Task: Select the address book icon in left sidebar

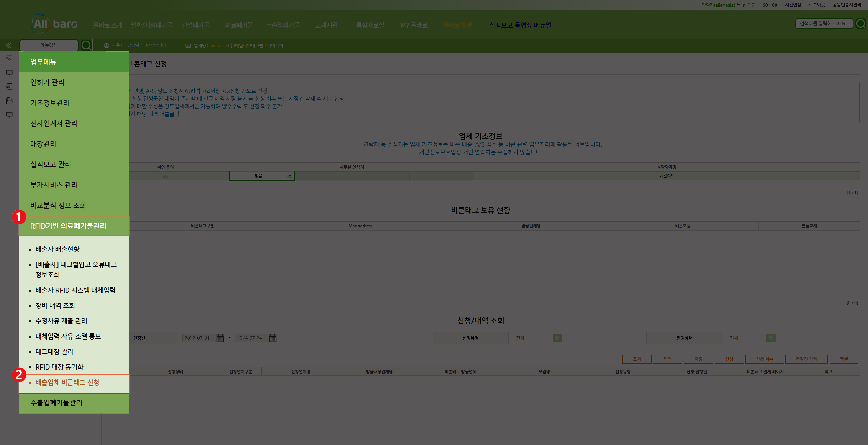Action: coord(9,58)
